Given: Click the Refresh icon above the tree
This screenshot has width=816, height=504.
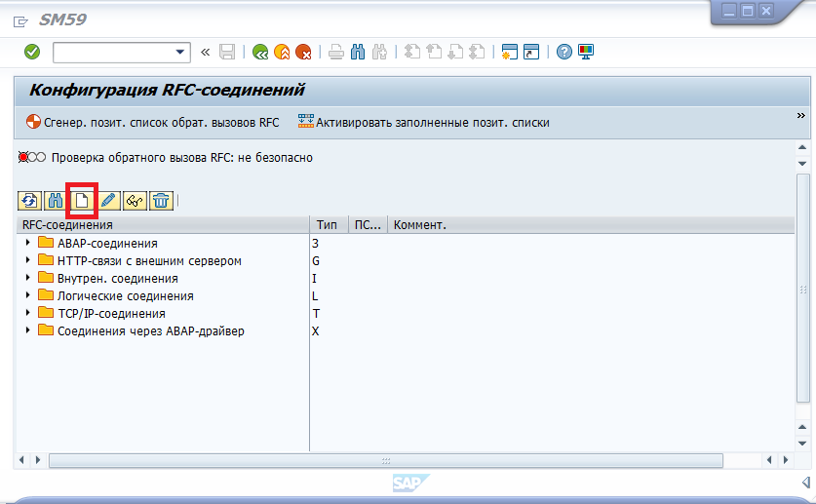Looking at the screenshot, I should click(29, 201).
